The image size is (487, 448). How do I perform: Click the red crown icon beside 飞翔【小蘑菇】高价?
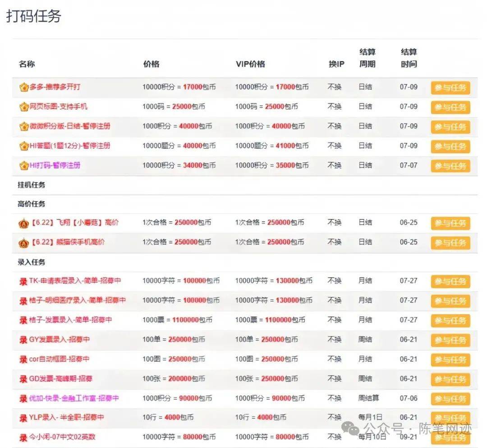[24, 223]
